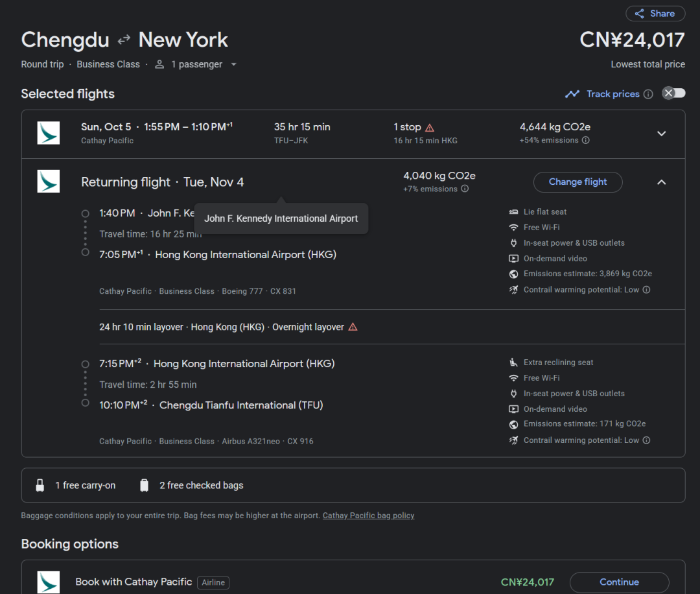Image resolution: width=700 pixels, height=594 pixels.
Task: Click the Track prices trend line icon
Action: pos(572,94)
